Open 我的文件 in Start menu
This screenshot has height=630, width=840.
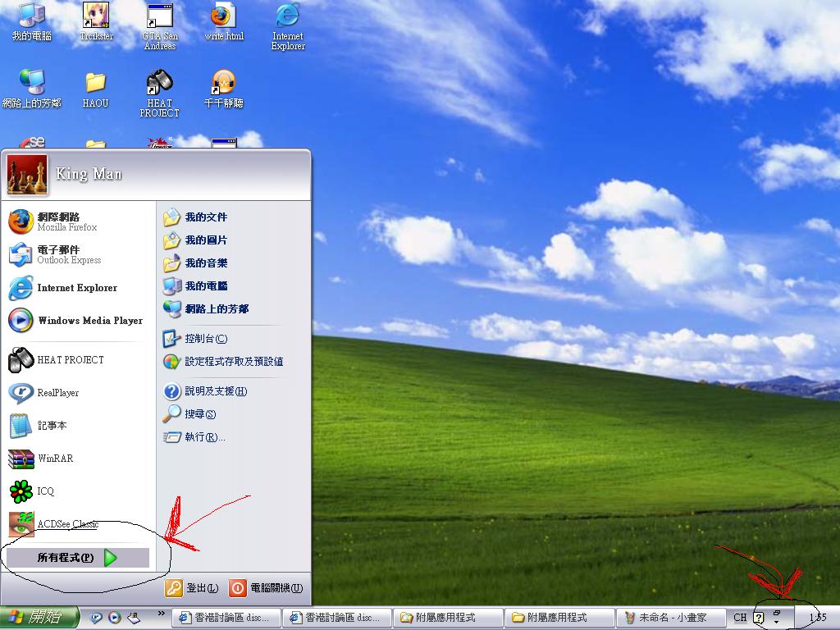[195, 217]
